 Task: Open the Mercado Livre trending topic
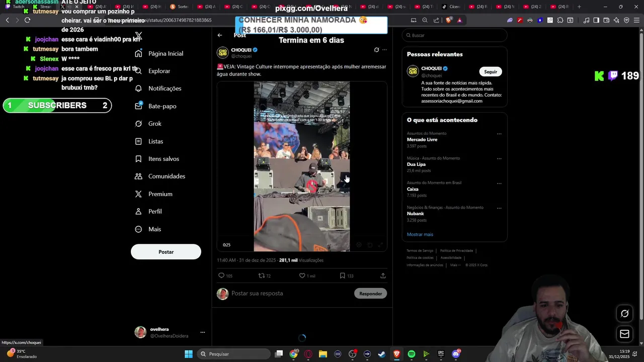point(422,139)
